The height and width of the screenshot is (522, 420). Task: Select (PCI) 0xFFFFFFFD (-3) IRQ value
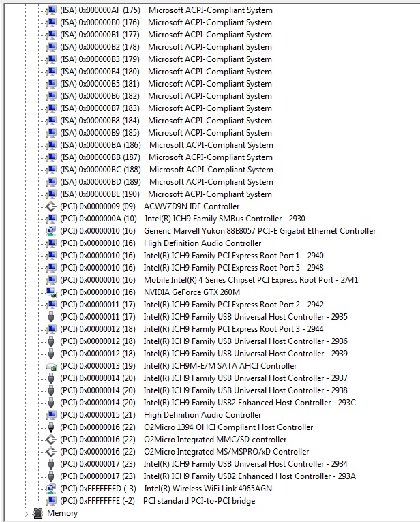(x=98, y=489)
